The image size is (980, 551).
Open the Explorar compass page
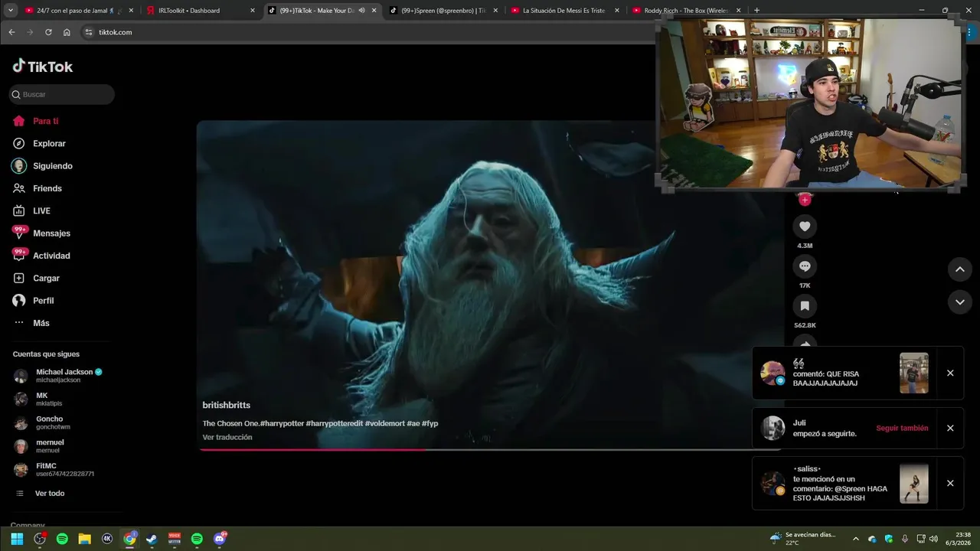pyautogui.click(x=40, y=143)
